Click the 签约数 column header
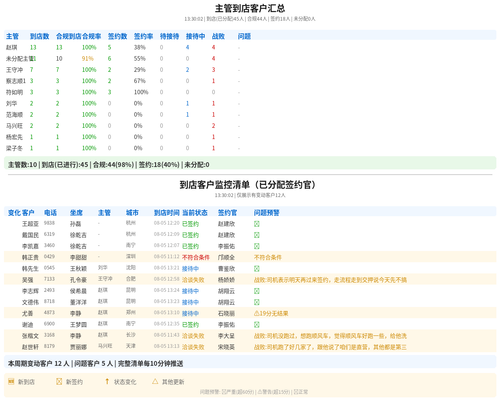This screenshot has height=414, width=500. [117, 36]
